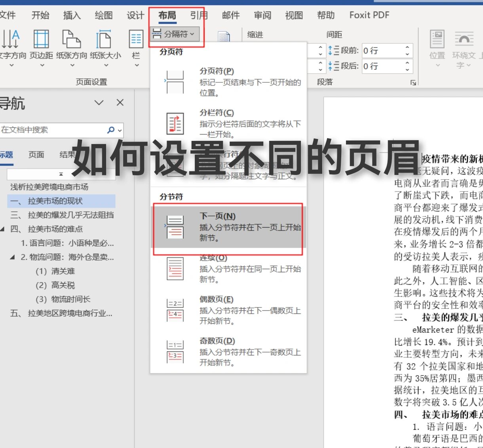Click the search magnifier icon in navigation
Screen dimensions: 483x448
pos(111,130)
